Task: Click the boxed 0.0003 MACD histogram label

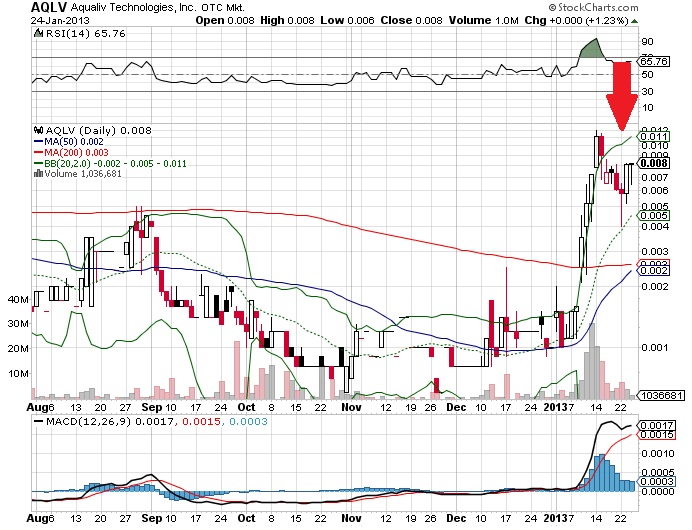Action: tap(657, 482)
